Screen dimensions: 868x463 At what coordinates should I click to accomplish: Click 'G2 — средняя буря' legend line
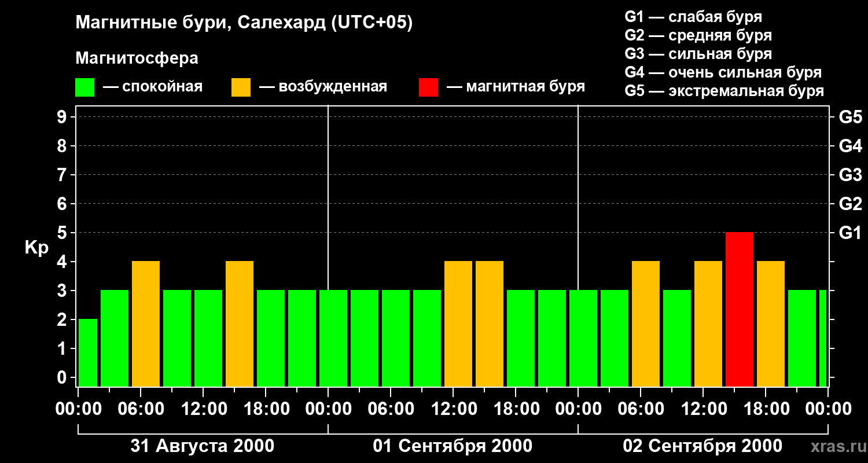click(698, 35)
